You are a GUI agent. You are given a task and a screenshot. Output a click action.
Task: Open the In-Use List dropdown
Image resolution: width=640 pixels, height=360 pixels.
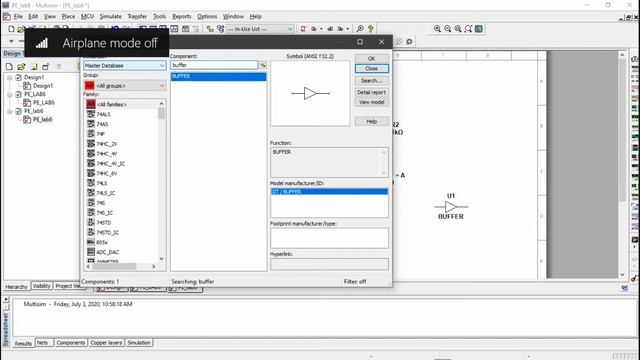click(x=260, y=29)
